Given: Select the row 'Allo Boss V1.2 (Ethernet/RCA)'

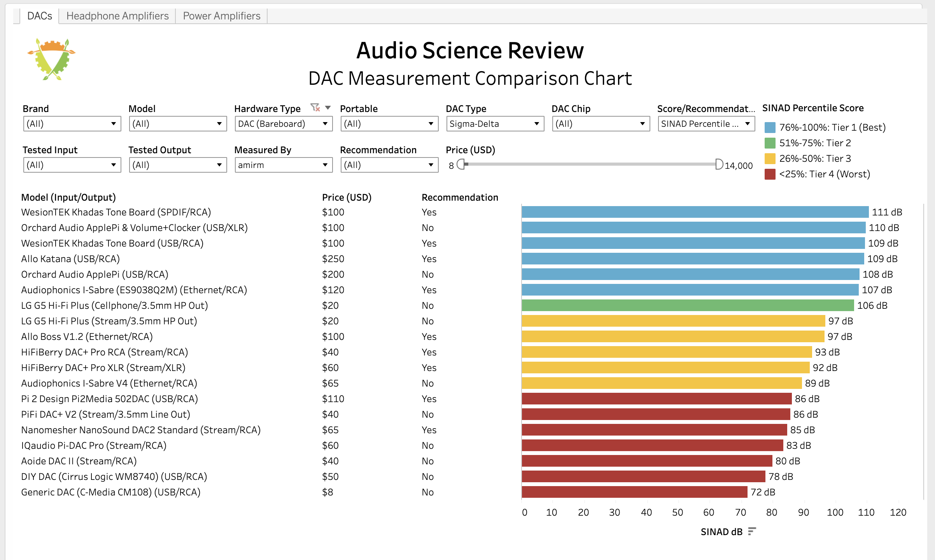Looking at the screenshot, I should (87, 337).
